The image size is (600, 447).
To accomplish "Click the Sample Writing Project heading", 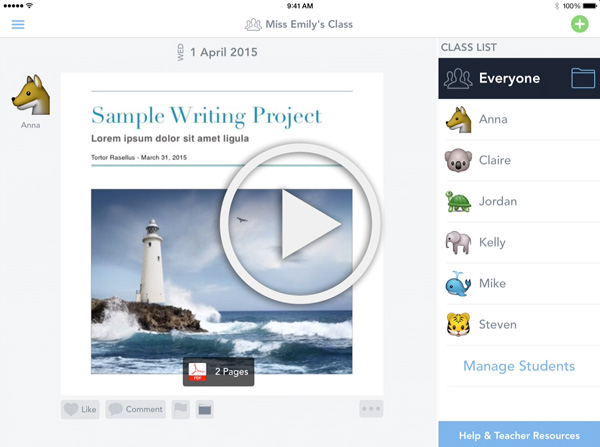I will pyautogui.click(x=207, y=116).
